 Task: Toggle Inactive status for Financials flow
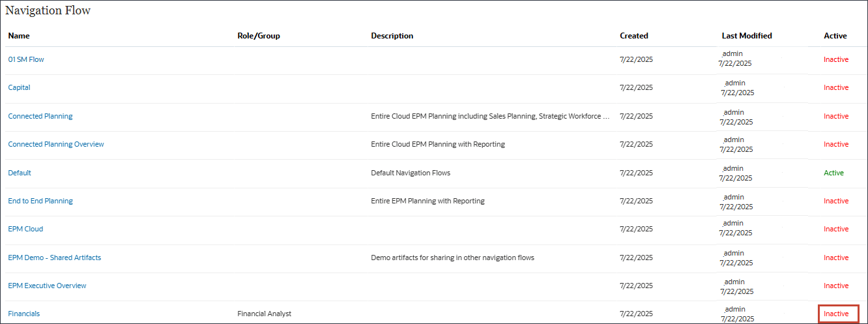point(836,314)
